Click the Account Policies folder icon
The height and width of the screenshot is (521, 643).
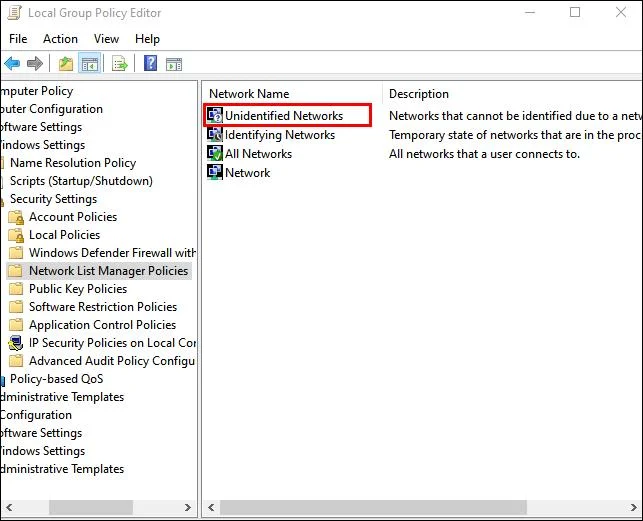tap(16, 217)
